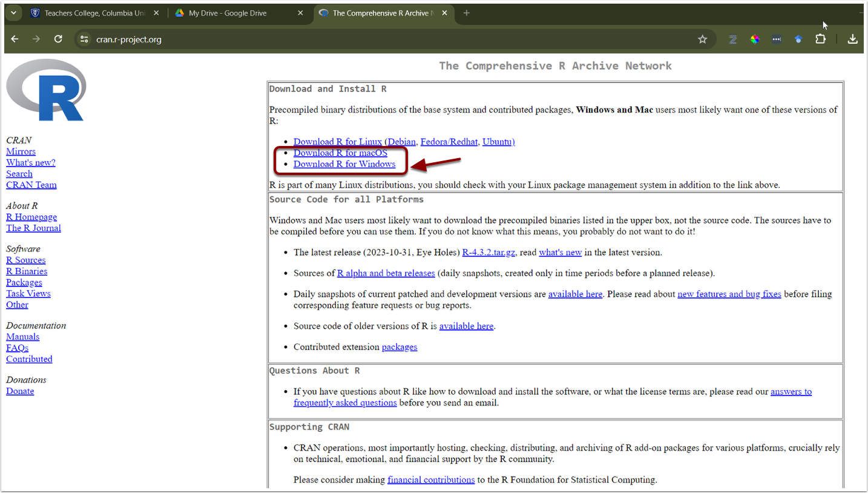Viewport: 868px width, 493px height.
Task: Reload the page with refresh icon
Action: tap(58, 39)
